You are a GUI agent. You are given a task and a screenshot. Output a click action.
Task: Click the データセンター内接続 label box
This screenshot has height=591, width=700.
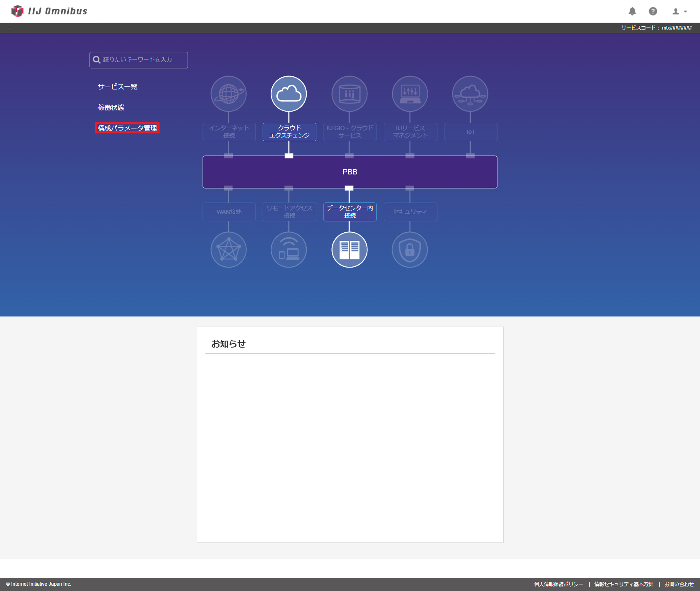point(350,212)
